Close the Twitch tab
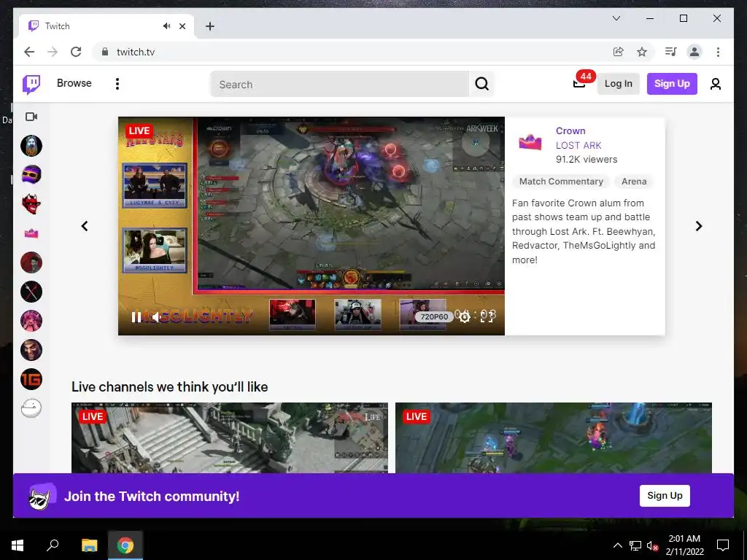Image resolution: width=747 pixels, height=560 pixels. tap(182, 26)
